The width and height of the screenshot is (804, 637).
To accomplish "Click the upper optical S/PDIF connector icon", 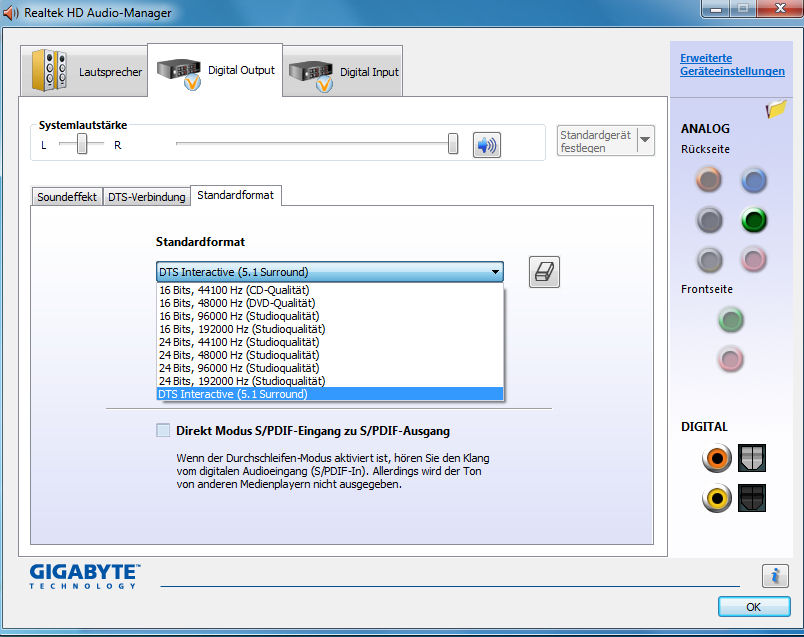I will [x=752, y=458].
